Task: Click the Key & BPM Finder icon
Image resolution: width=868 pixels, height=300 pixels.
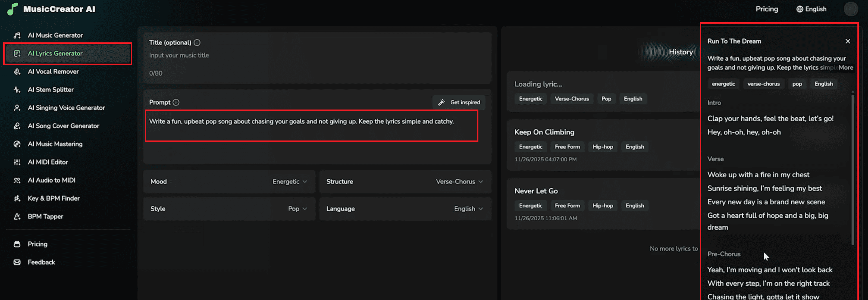Action: pyautogui.click(x=17, y=198)
